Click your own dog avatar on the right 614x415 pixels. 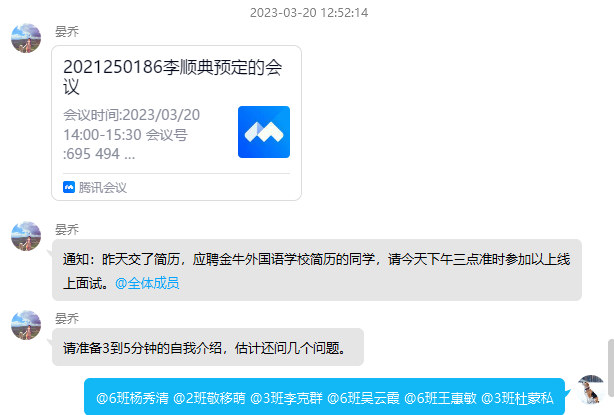[x=591, y=390]
